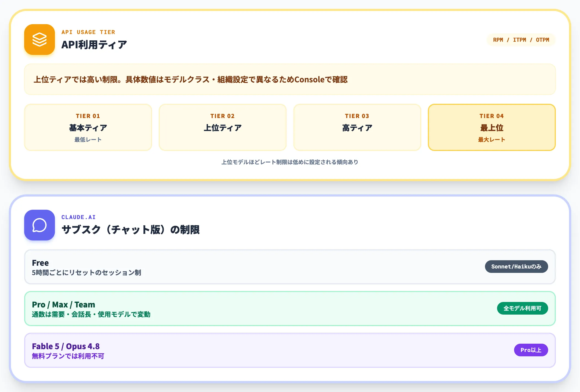This screenshot has width=580, height=392.
Task: Click the Pro以上 purple badge
Action: 531,350
